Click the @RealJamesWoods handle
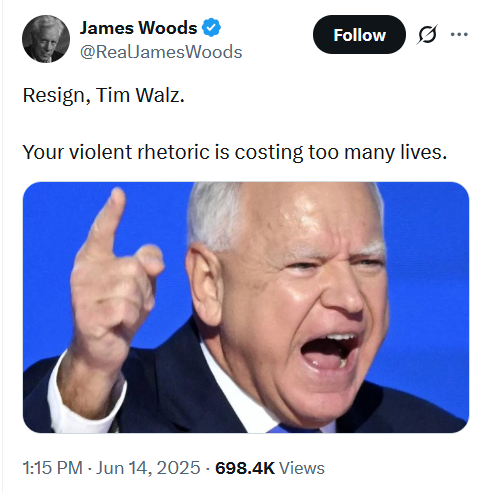The image size is (489, 493). (x=161, y=52)
